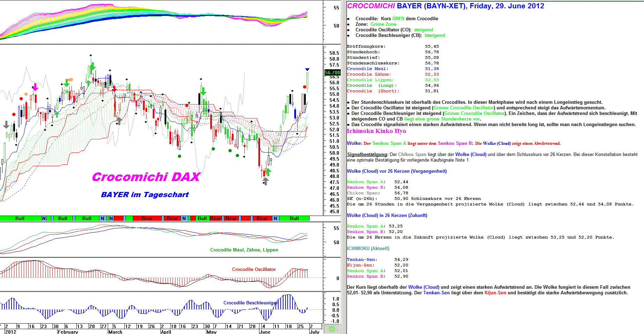
Task: Click the Ichimoku Kinko Hyo heading
Action: 376,131
